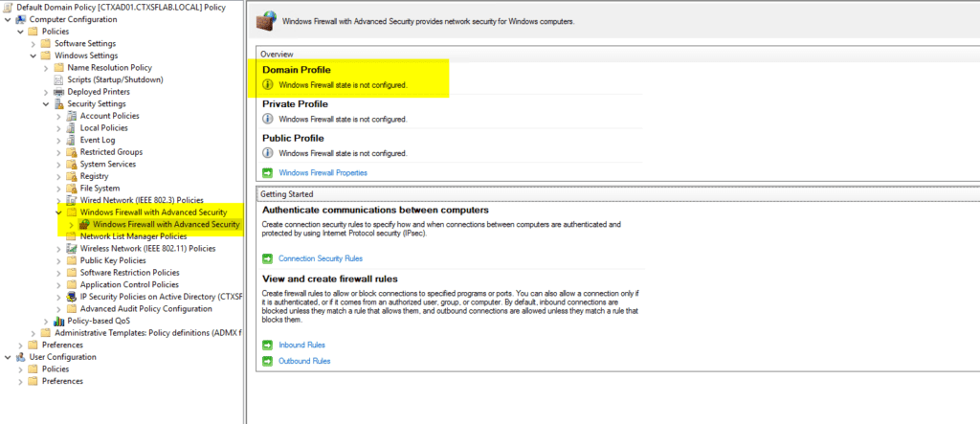Collapse the Windows Firewall with Advanced Security folder
Image resolution: width=980 pixels, height=424 pixels.
(x=58, y=212)
